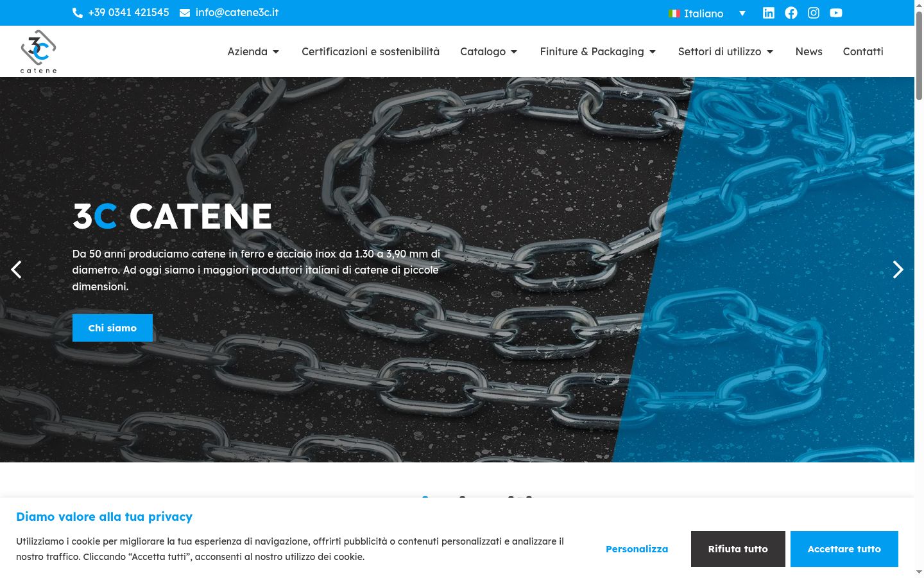Expand the Azienda menu
This screenshot has height=578, width=924.
tap(253, 51)
